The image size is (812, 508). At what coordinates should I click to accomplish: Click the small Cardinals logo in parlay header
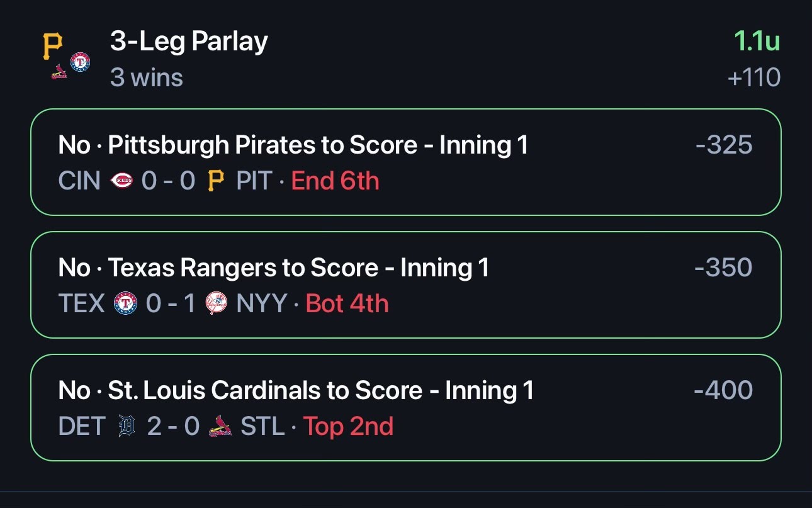59,71
